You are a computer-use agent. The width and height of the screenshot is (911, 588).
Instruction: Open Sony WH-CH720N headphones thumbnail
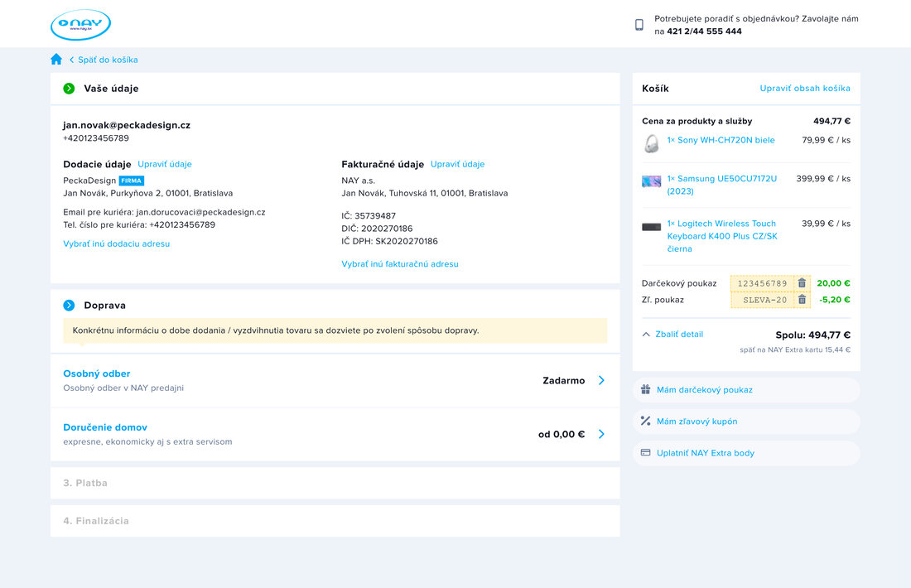point(652,144)
